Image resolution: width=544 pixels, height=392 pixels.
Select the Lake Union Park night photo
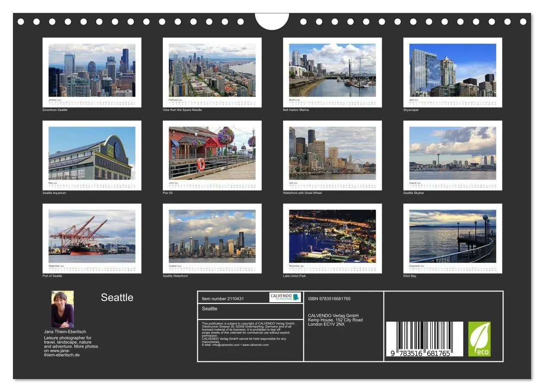click(332, 238)
